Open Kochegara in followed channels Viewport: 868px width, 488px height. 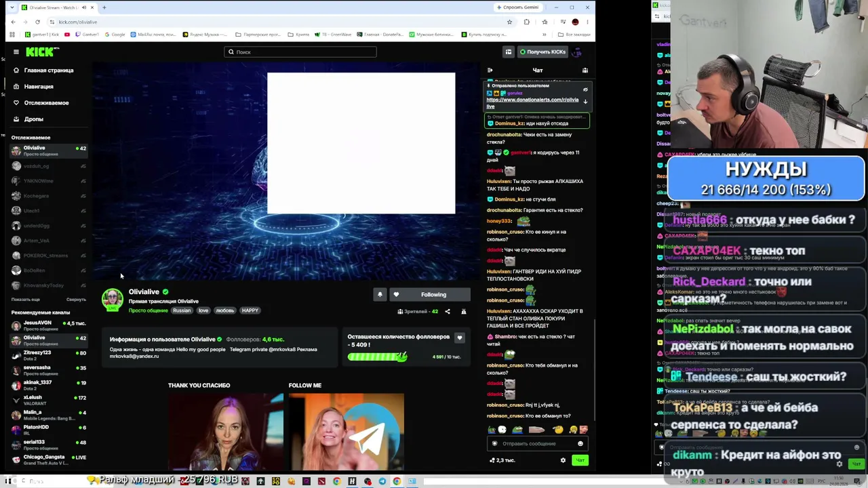49,196
